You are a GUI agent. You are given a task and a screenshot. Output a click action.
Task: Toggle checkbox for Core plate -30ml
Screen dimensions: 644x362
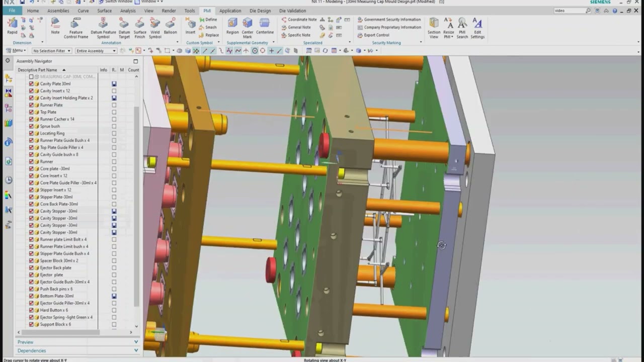click(31, 168)
